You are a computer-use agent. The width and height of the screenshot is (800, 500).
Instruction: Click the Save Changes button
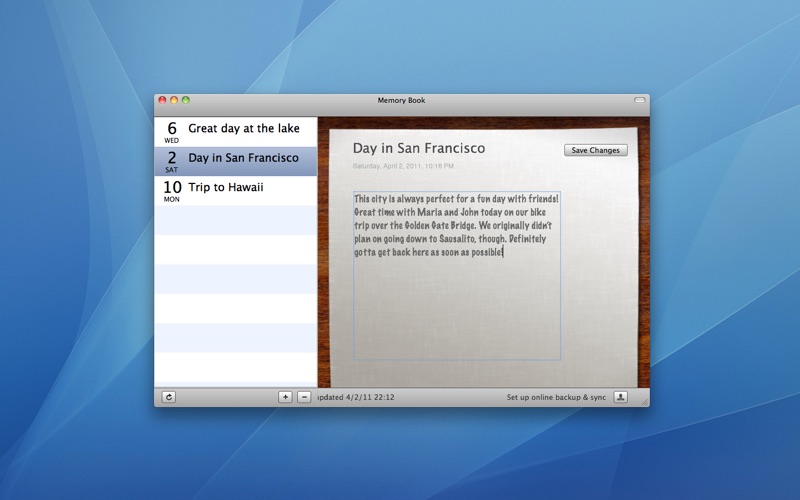595,150
